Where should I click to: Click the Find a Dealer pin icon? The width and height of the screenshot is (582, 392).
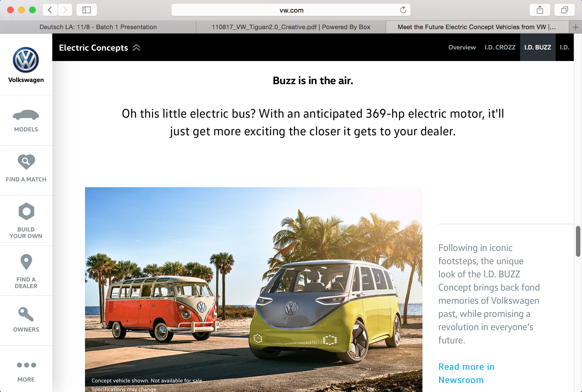point(26,262)
